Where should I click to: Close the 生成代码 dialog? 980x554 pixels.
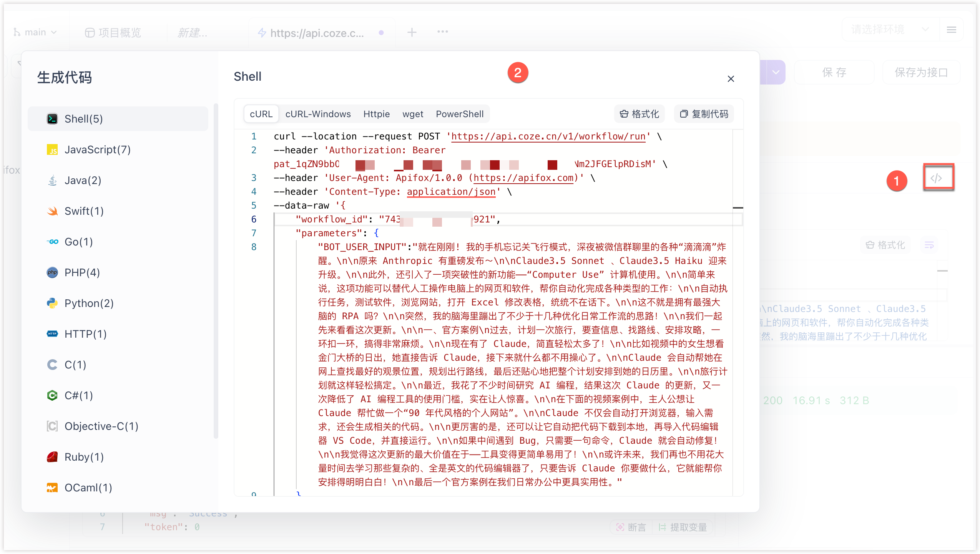click(731, 79)
